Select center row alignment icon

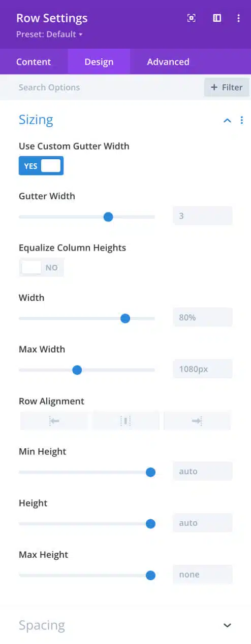point(125,421)
